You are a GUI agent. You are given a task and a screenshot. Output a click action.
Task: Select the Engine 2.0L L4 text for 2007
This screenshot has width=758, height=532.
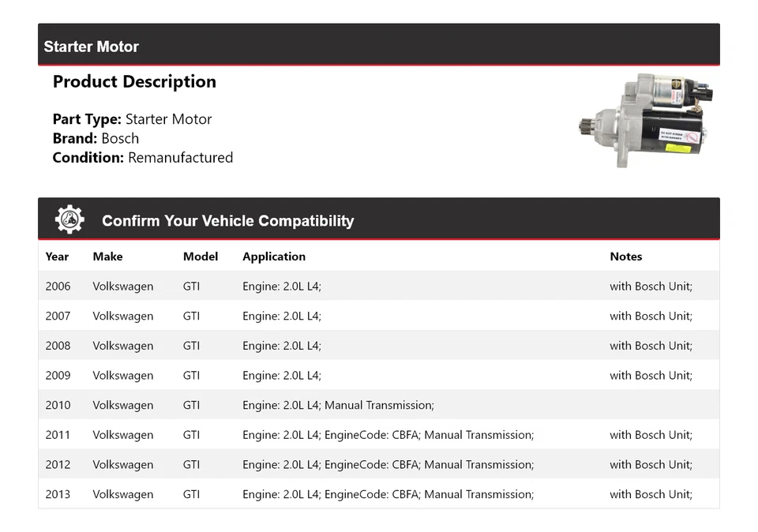tap(282, 316)
